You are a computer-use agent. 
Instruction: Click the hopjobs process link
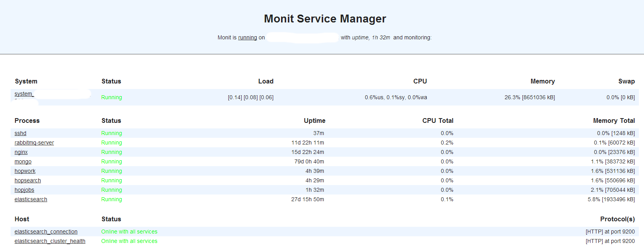tap(24, 190)
